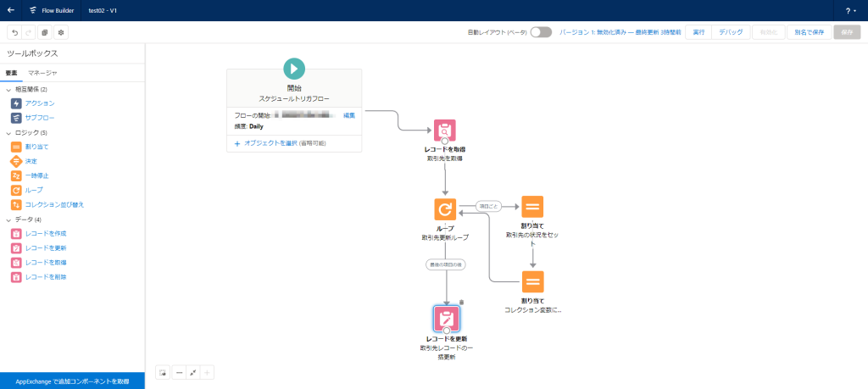Undo the last change
This screenshot has width=868, height=389.
[14, 33]
